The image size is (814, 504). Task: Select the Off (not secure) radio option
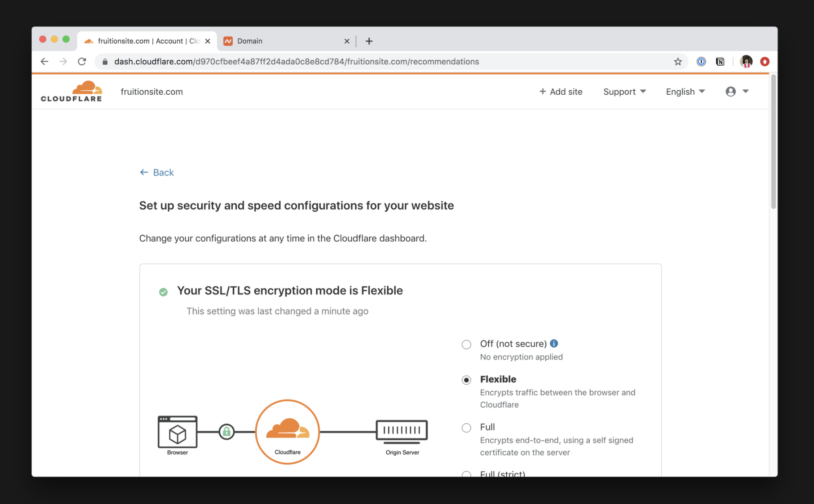tap(466, 344)
